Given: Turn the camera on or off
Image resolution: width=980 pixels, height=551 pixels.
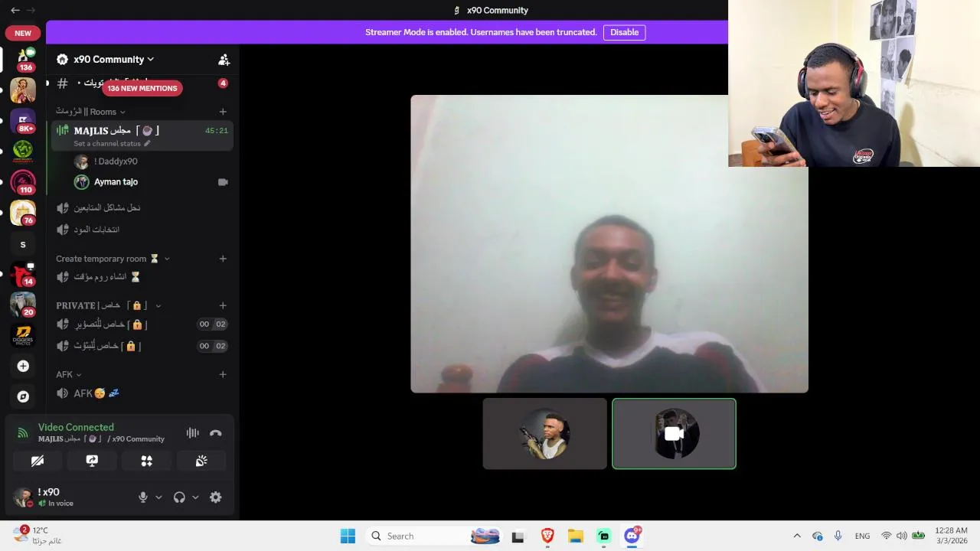Looking at the screenshot, I should (38, 461).
